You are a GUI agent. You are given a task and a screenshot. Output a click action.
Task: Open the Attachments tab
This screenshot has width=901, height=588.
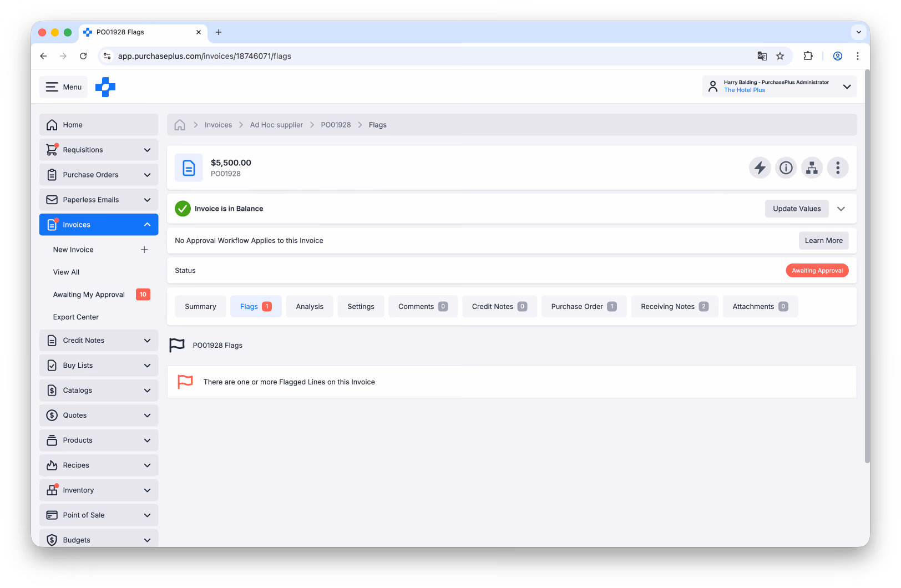pos(760,306)
